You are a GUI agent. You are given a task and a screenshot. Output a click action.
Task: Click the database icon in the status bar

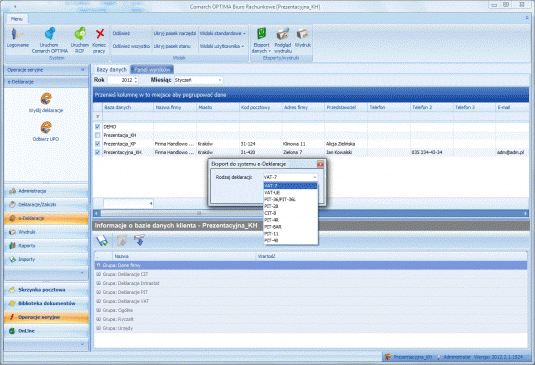click(x=388, y=357)
